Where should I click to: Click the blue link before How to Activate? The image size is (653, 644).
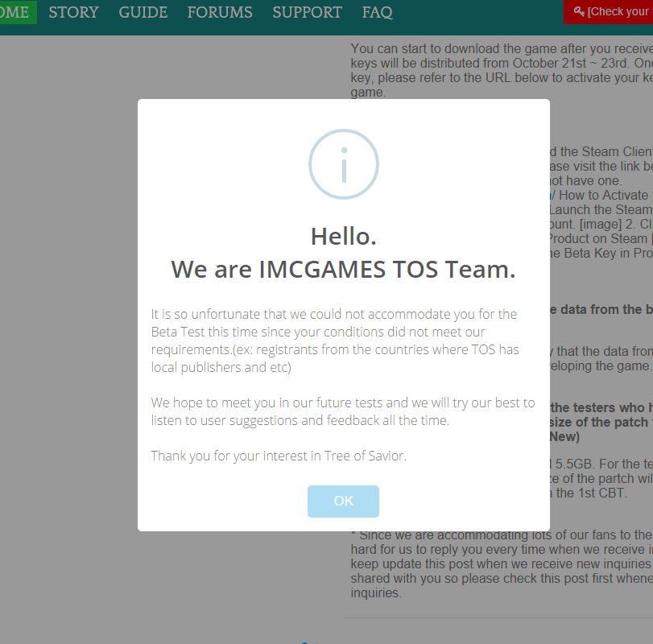[552, 195]
